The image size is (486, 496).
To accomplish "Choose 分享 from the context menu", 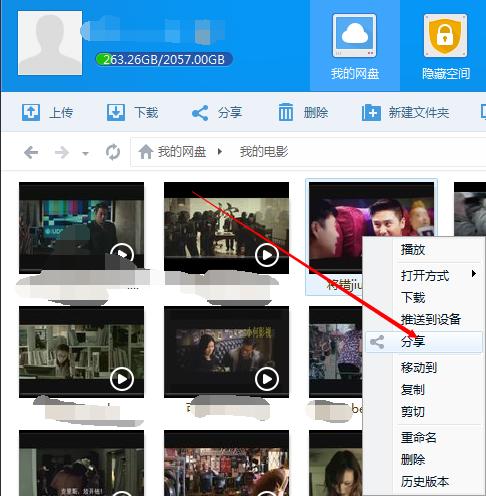I will coord(423,342).
